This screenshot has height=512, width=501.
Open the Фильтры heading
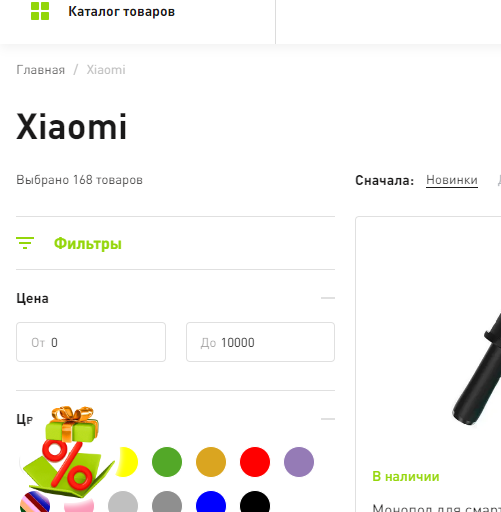click(x=88, y=243)
